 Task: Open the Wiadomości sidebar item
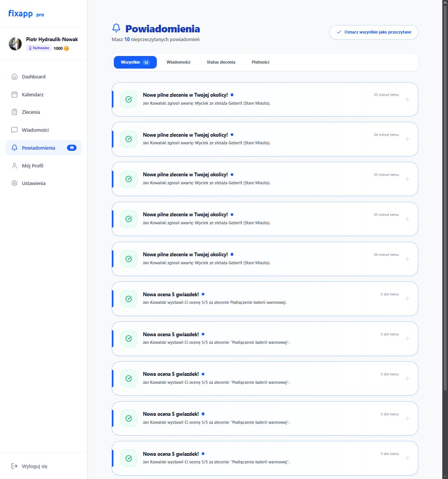pyautogui.click(x=43, y=130)
